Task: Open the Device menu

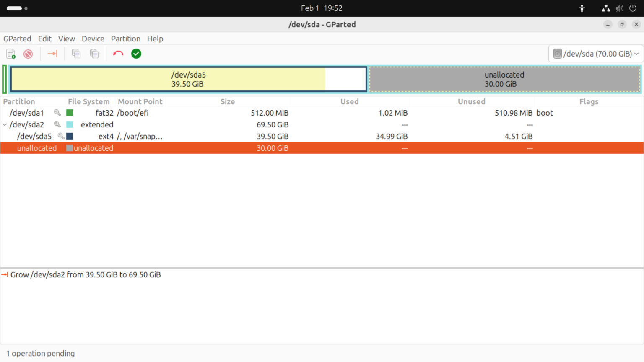Action: point(93,39)
